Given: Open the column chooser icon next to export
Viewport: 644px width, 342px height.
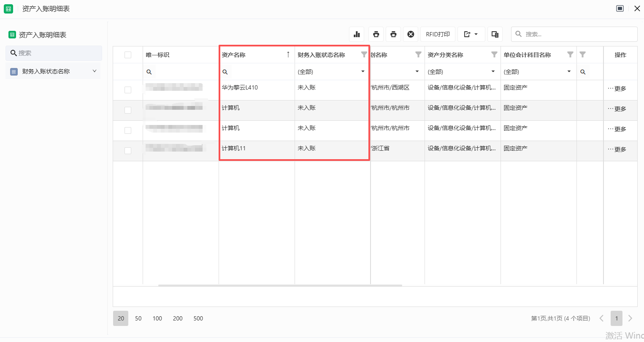Looking at the screenshot, I should (495, 34).
